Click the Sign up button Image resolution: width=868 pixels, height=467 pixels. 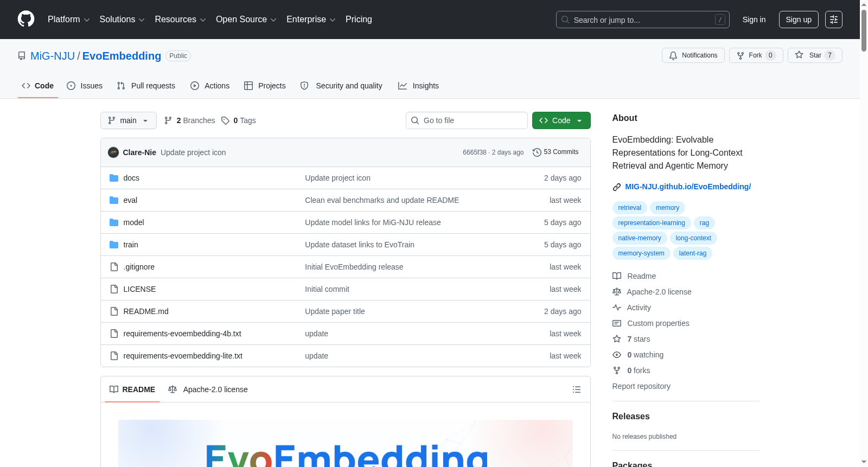coord(799,20)
